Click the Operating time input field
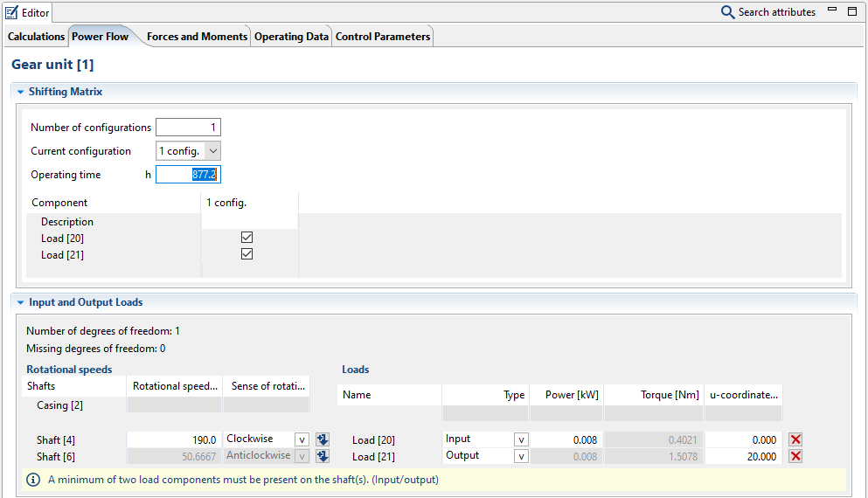 click(x=188, y=175)
